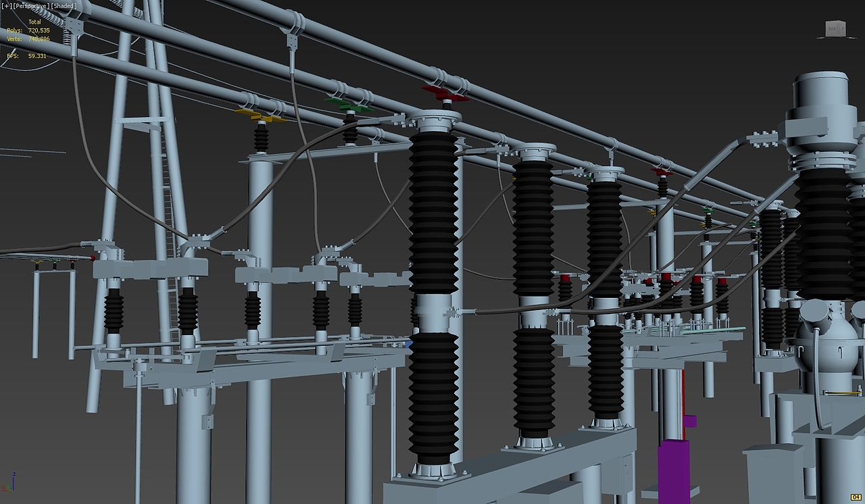Click the Polys count 720,535
The height and width of the screenshot is (504, 865).
pyautogui.click(x=39, y=30)
